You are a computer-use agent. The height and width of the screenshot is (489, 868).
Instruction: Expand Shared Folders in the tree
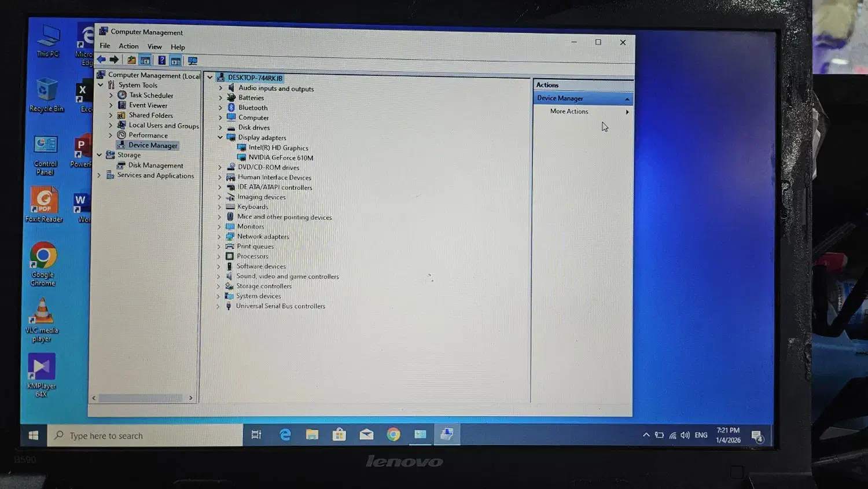(111, 115)
